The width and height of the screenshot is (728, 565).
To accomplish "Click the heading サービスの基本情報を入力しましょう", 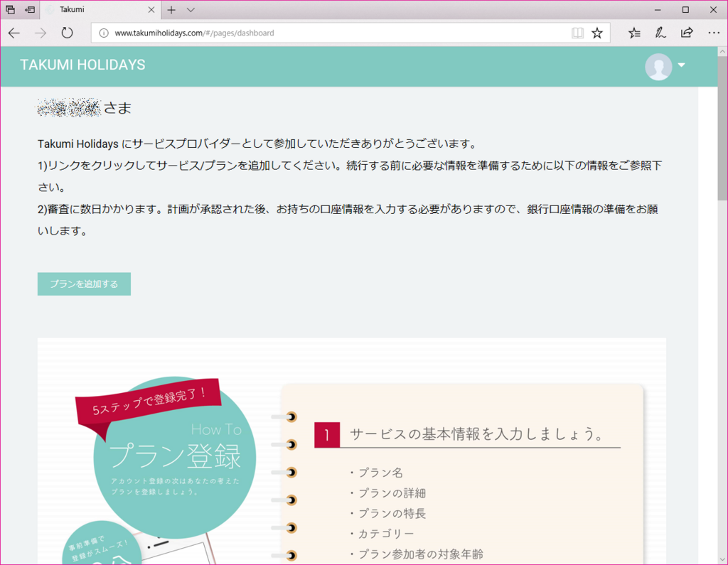I will coord(477,434).
